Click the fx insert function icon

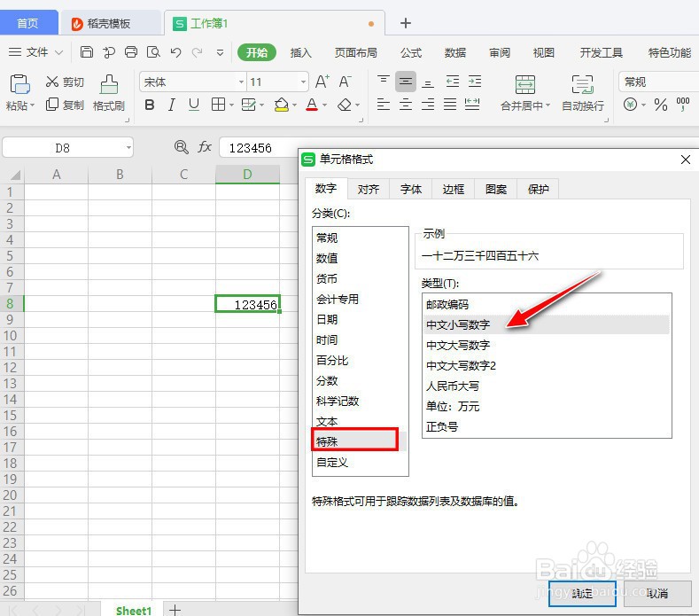coord(205,147)
